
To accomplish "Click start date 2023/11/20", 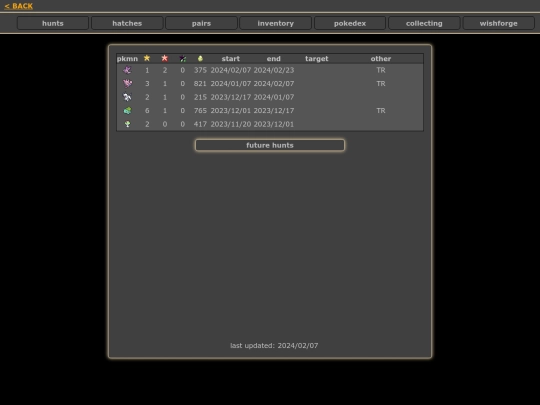I will [x=231, y=124].
